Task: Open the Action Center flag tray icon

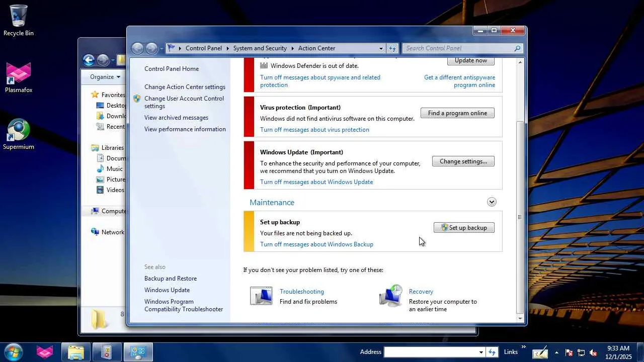Action: pos(569,352)
